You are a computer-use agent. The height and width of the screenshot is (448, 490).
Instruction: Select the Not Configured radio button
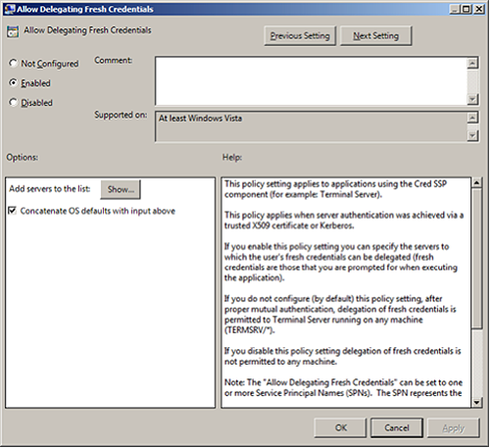[13, 63]
